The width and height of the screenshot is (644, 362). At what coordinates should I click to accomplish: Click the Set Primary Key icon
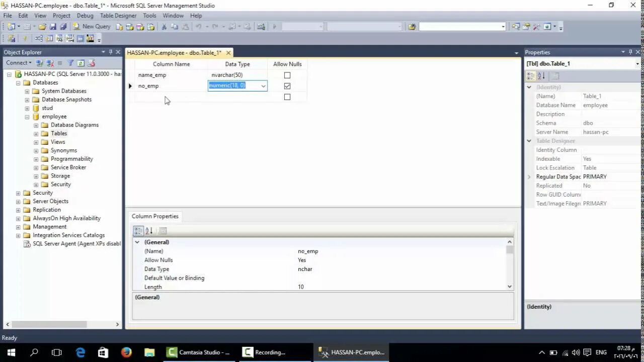click(25, 39)
